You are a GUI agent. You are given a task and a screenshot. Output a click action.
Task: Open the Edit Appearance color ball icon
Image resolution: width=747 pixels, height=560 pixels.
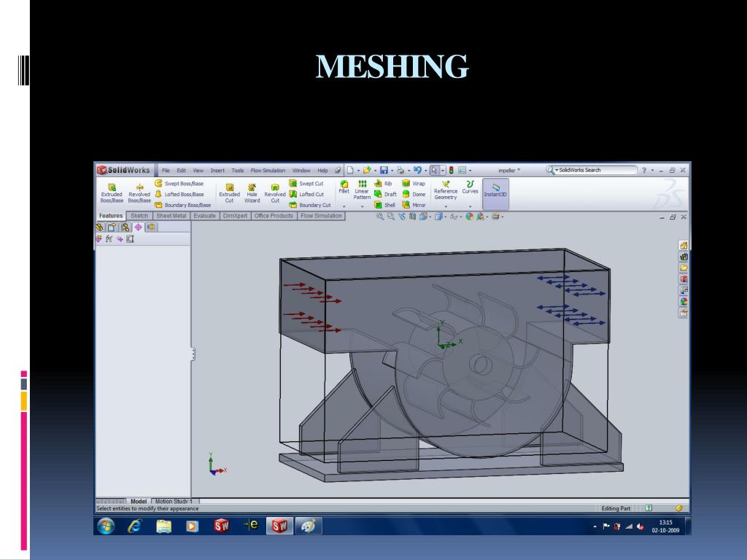[469, 216]
